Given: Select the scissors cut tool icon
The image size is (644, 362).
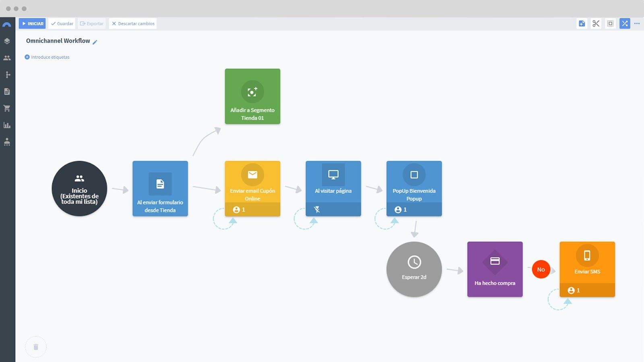Looking at the screenshot, I should (x=596, y=23).
